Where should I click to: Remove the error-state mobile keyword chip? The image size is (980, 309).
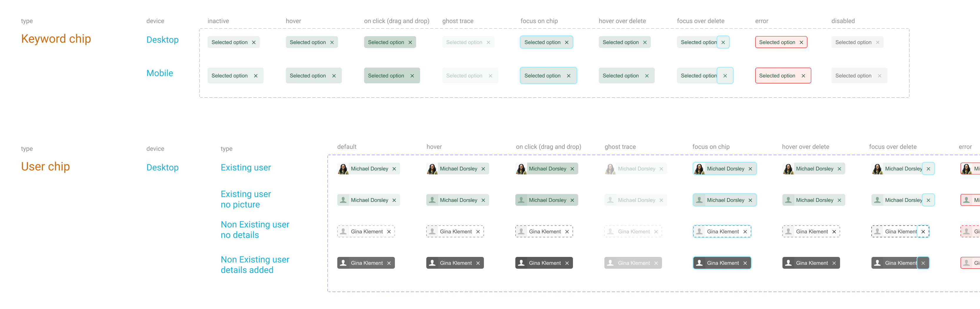point(803,76)
